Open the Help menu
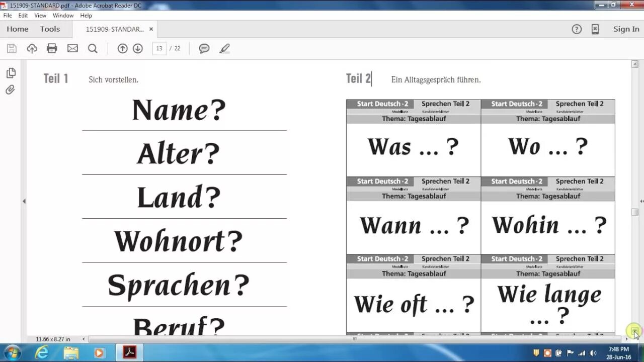 point(86,16)
